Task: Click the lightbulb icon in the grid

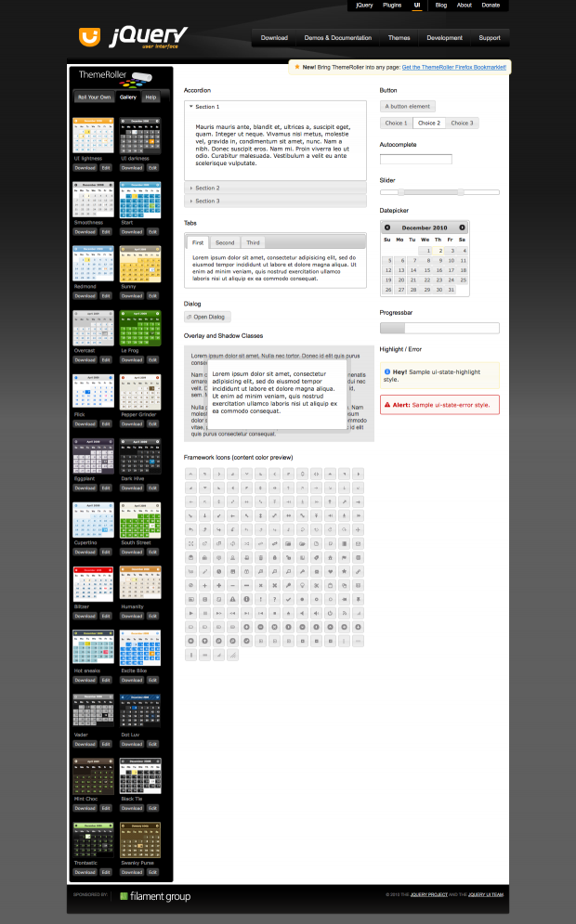Action: pos(303,585)
